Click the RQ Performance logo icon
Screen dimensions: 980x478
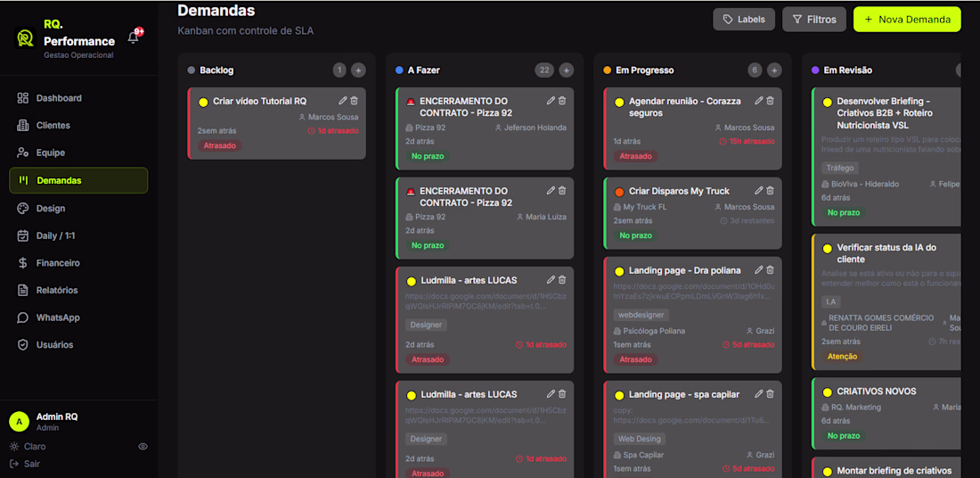coord(25,38)
